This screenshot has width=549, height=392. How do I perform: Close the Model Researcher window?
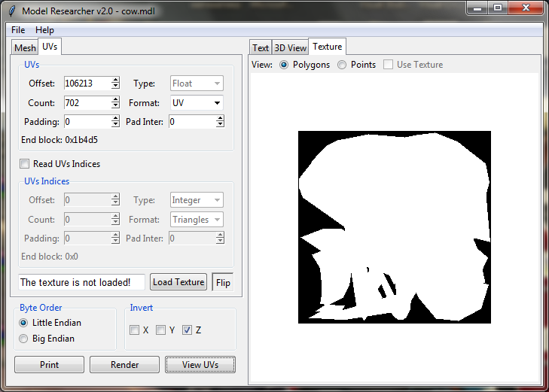pyautogui.click(x=526, y=8)
